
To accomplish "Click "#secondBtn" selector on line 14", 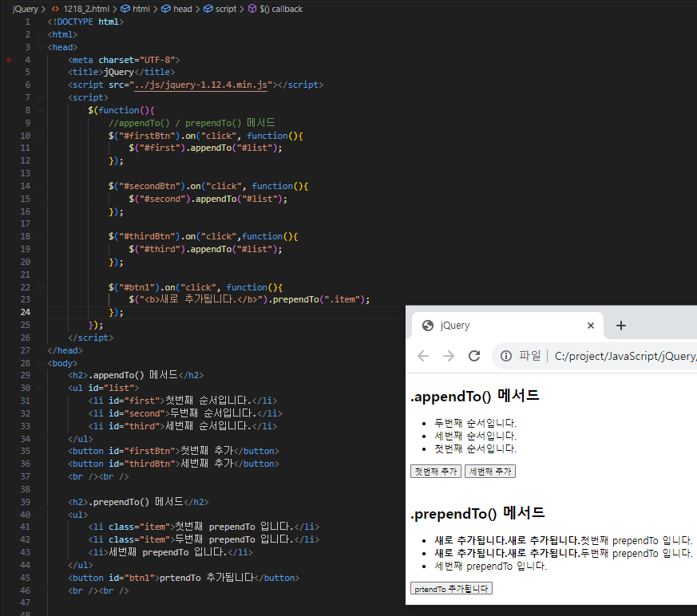I will point(152,187).
